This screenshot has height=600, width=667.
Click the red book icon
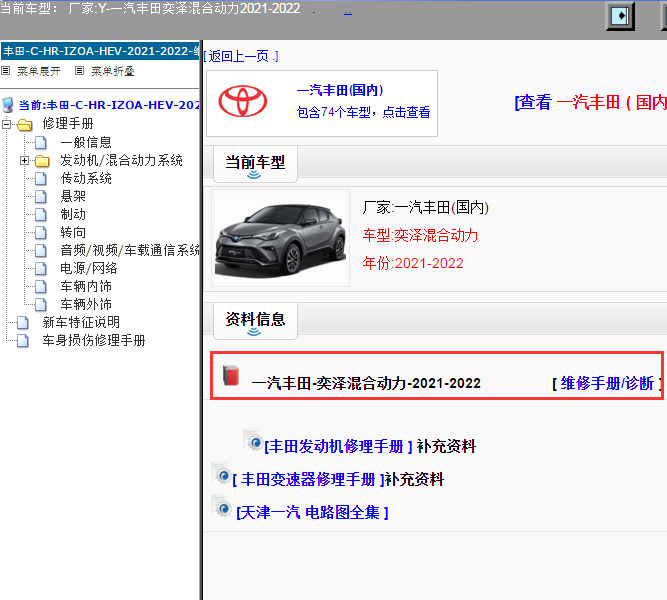point(231,375)
